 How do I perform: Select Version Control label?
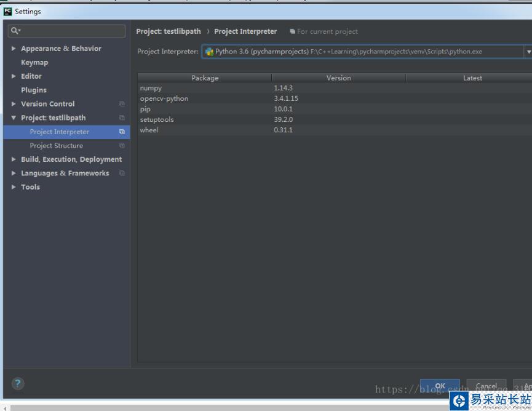tap(48, 104)
